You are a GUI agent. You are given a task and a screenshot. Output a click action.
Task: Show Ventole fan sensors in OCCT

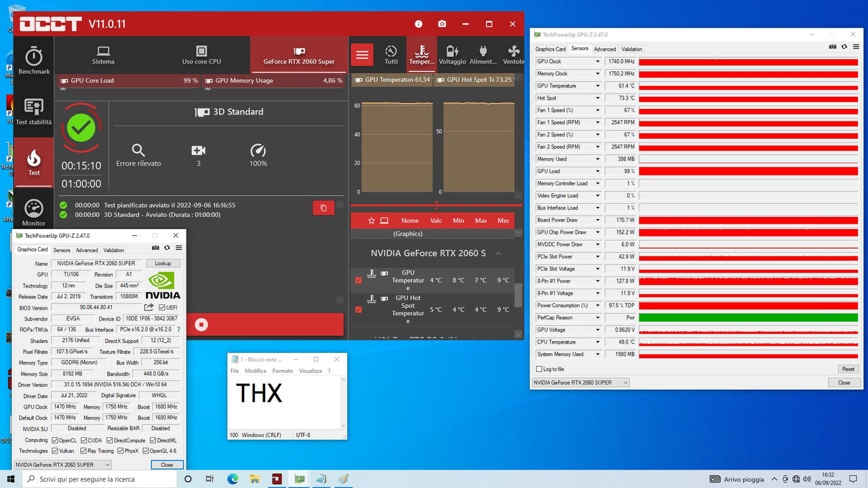coord(513,55)
